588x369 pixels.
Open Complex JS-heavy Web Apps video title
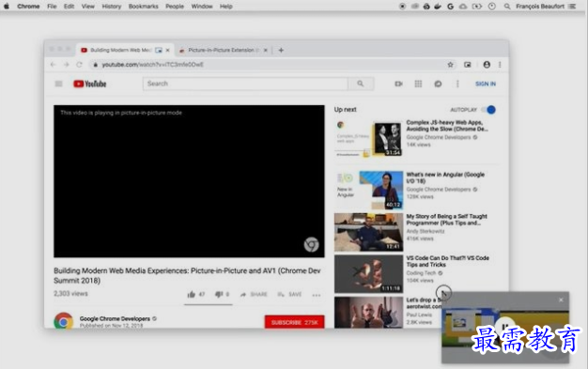[447, 126]
